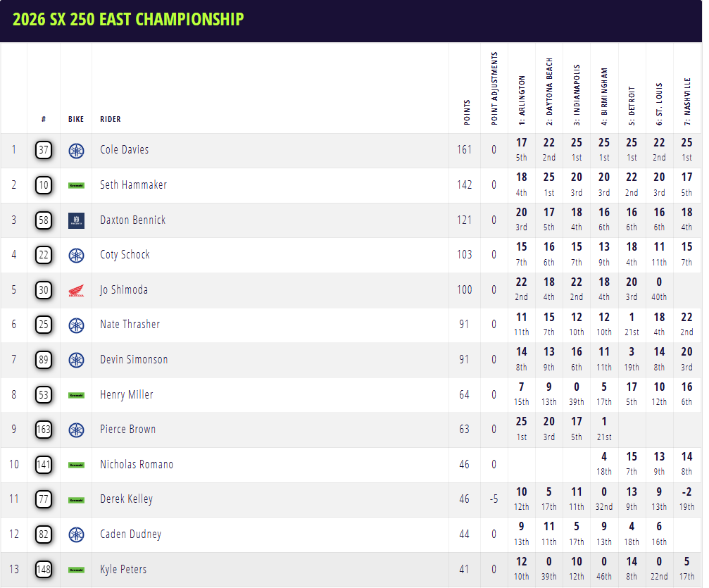The width and height of the screenshot is (709, 588).
Task: Click the Kawasaki logo beside Nicholas Romano
Action: 76,465
